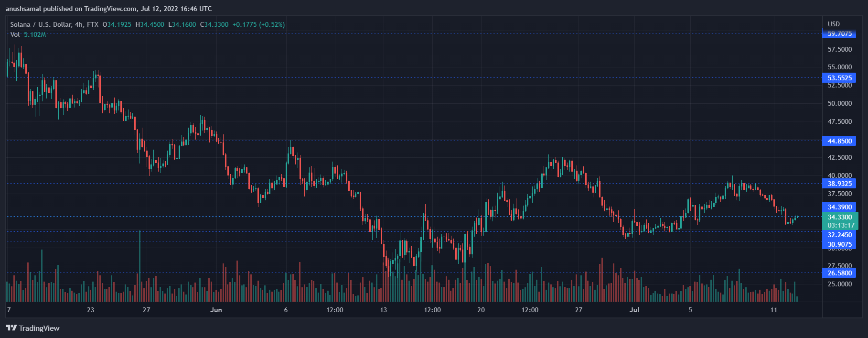Click the TradingView logo at bottom left
This screenshot has width=868, height=338.
click(32, 328)
